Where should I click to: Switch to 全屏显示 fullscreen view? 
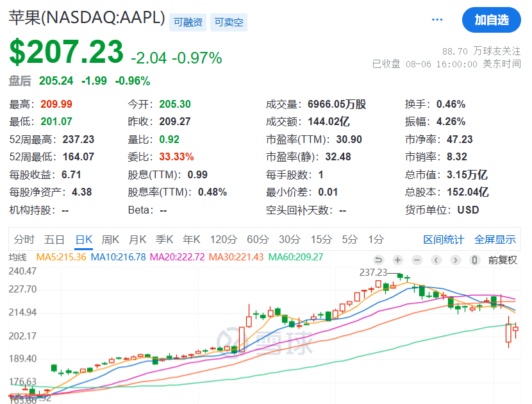tap(495, 240)
